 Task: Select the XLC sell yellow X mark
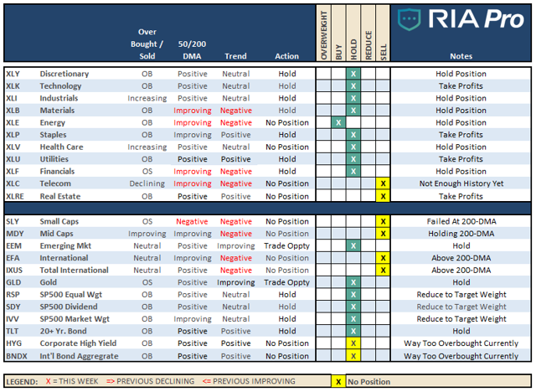pyautogui.click(x=383, y=183)
